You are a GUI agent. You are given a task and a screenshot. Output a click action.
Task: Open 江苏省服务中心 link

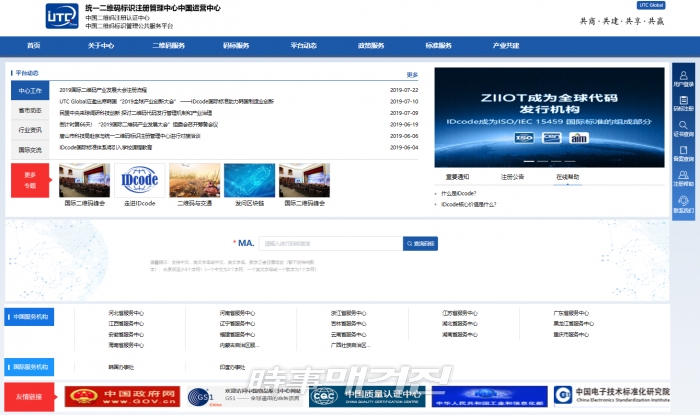[x=460, y=313]
